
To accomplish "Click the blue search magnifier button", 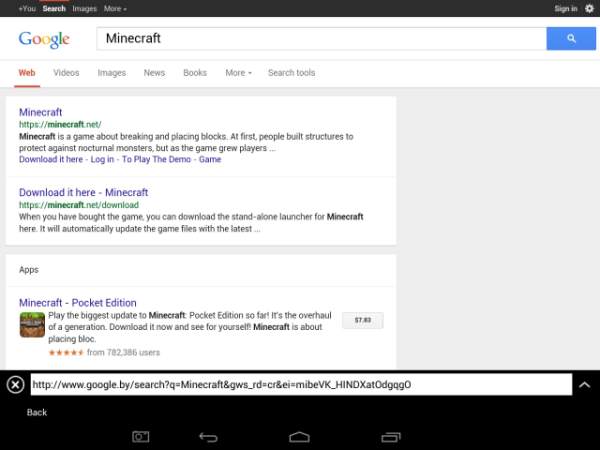I will pos(571,38).
